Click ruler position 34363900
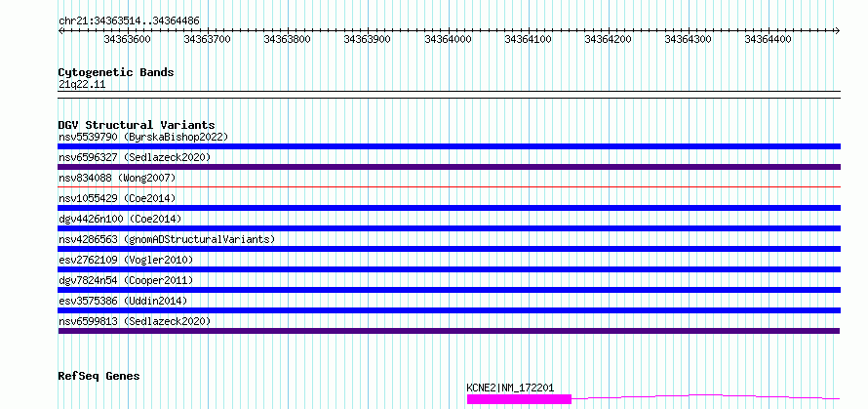This screenshot has width=868, height=409. [368, 39]
